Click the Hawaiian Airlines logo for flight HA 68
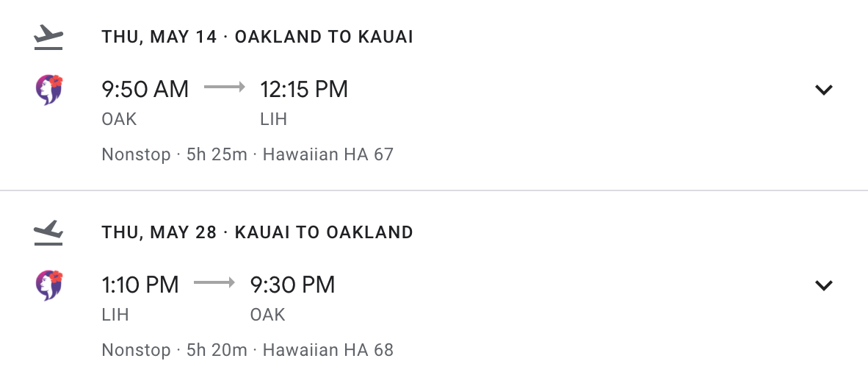The image size is (868, 375). click(49, 285)
